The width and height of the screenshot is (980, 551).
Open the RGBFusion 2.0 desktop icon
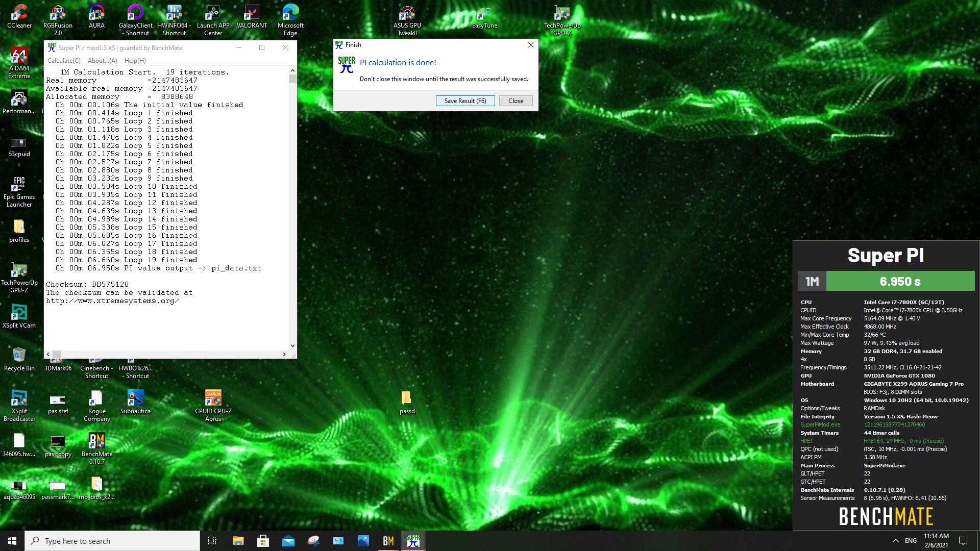point(58,20)
